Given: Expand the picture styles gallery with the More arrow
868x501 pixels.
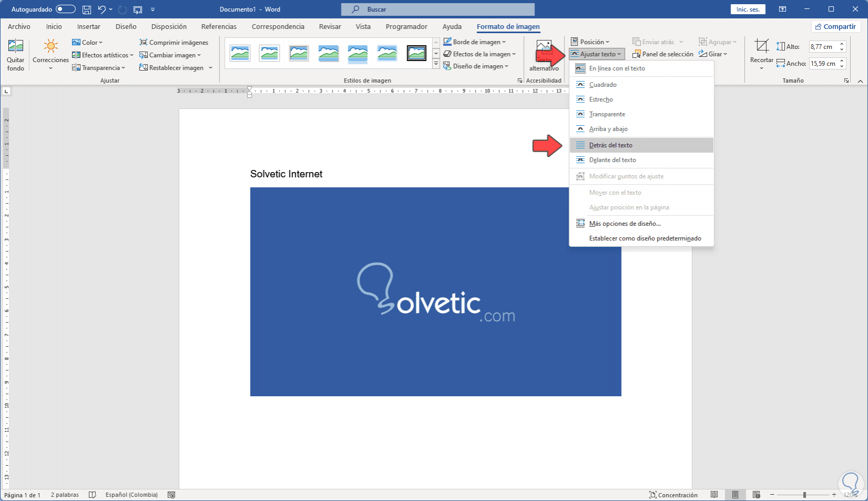Looking at the screenshot, I should coord(436,64).
